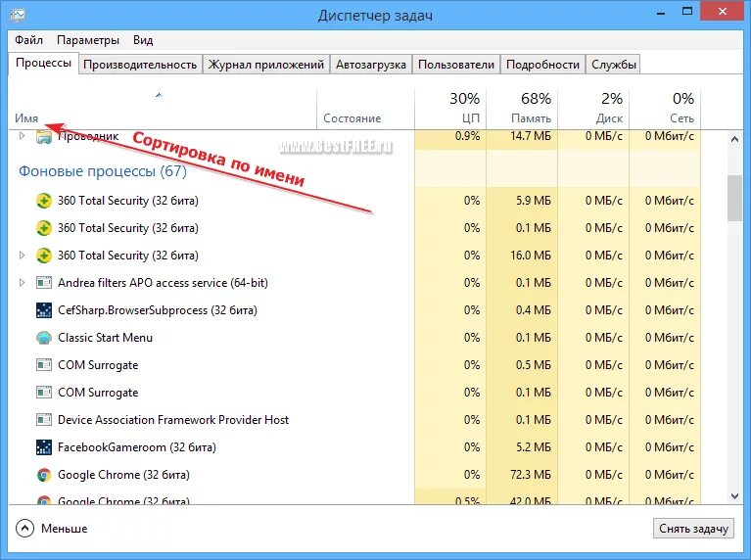Screen dimensions: 751x560
Task: Sort by the Память 68% column header
Action: point(522,110)
